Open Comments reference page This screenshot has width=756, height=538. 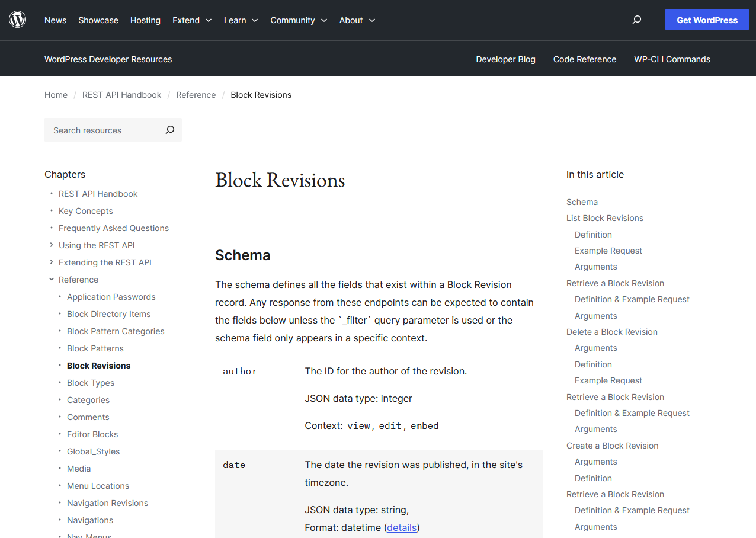(x=88, y=417)
